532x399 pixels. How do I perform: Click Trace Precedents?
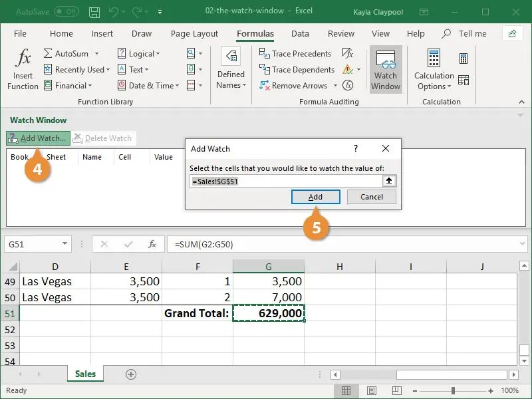295,54
